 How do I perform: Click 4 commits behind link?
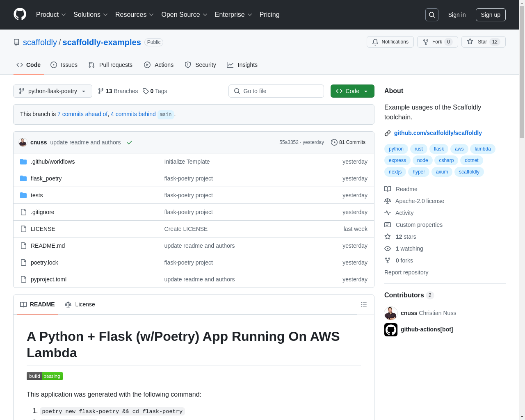pos(133,114)
